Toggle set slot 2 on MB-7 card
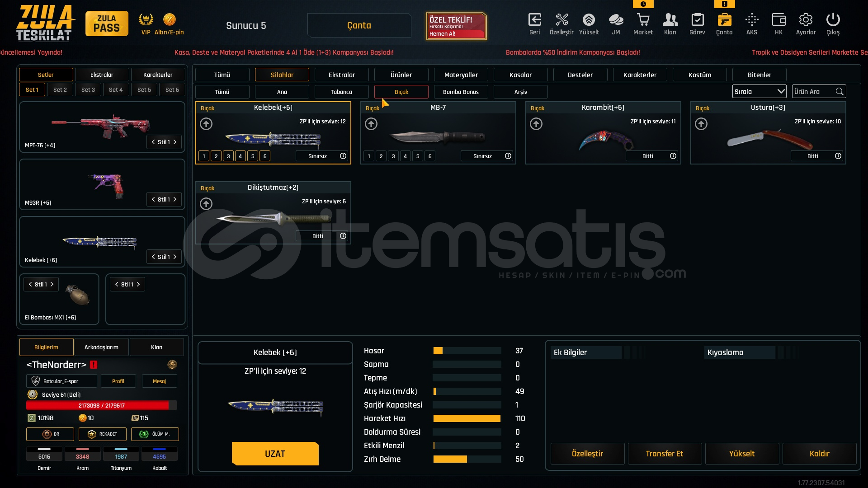 (x=381, y=156)
